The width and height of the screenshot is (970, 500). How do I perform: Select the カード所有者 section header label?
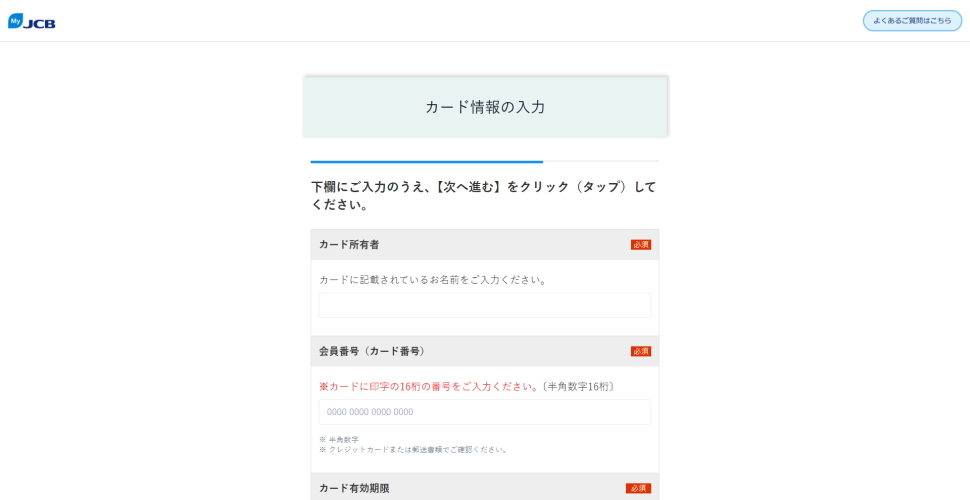(349, 245)
